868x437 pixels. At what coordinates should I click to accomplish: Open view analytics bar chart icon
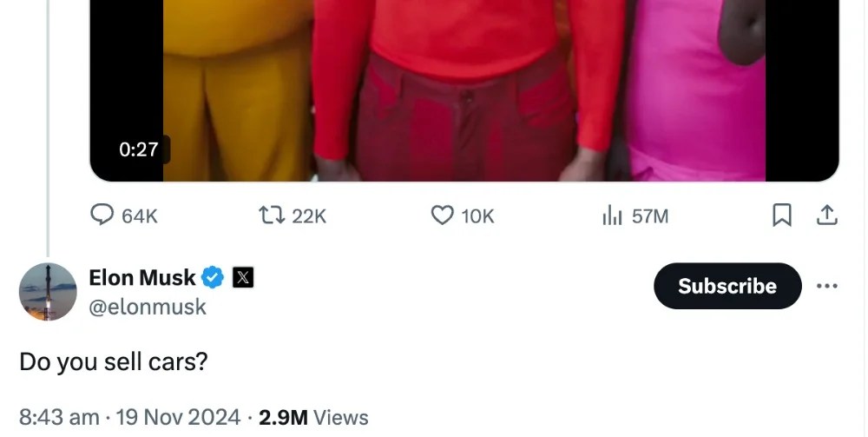[612, 215]
